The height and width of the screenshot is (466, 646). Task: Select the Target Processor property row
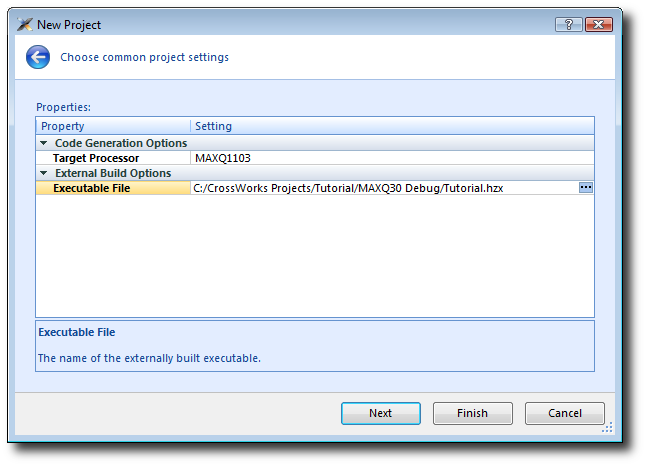(96, 158)
